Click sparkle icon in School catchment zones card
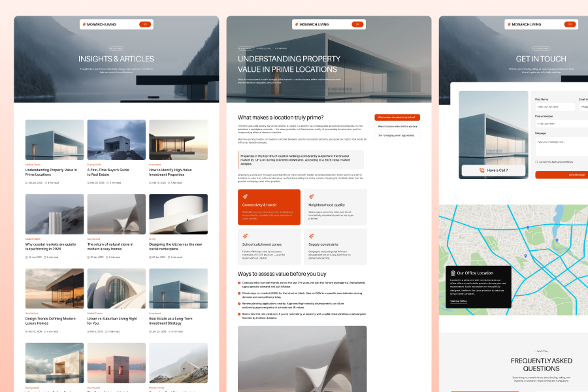 click(245, 236)
